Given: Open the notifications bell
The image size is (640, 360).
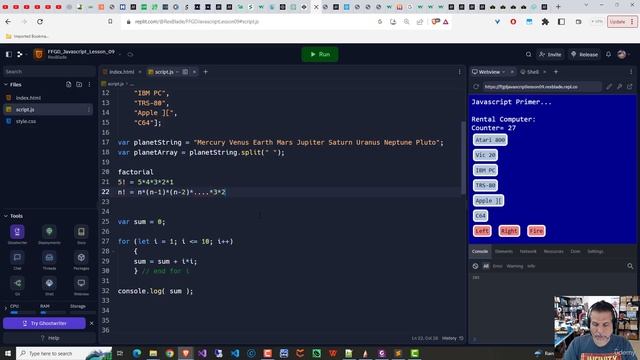Looking at the screenshot, I should [608, 54].
